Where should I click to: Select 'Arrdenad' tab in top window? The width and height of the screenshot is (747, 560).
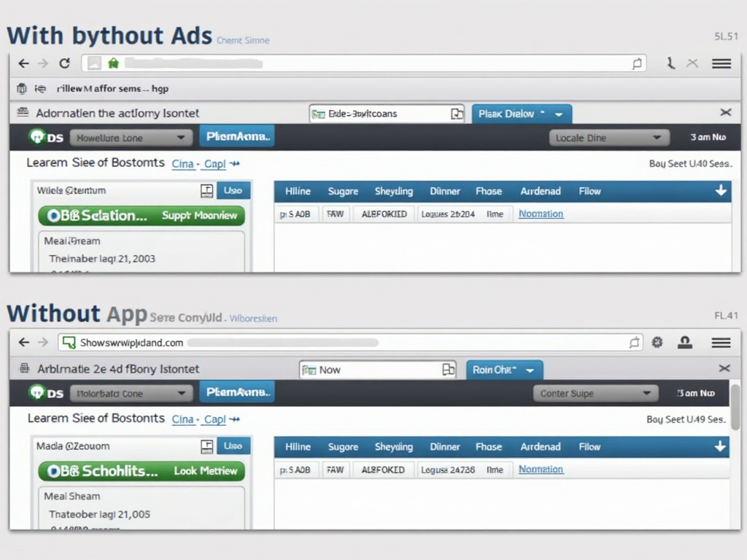click(x=541, y=192)
